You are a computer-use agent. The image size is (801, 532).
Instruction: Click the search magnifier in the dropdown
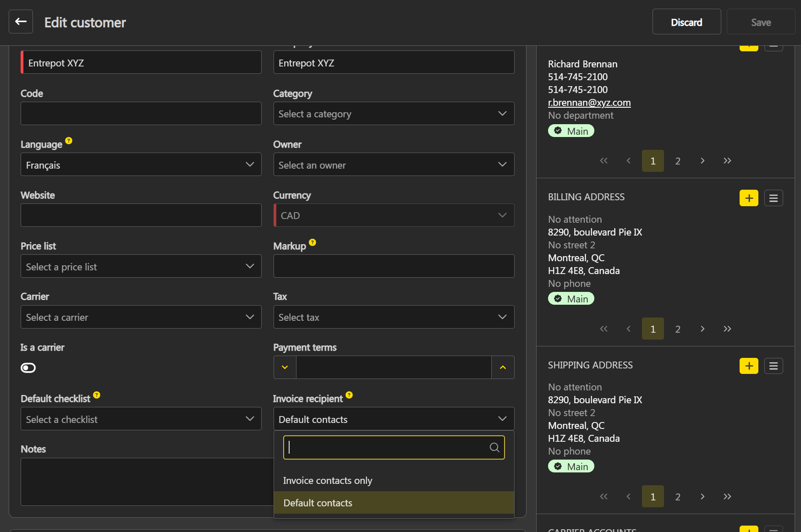coord(494,447)
